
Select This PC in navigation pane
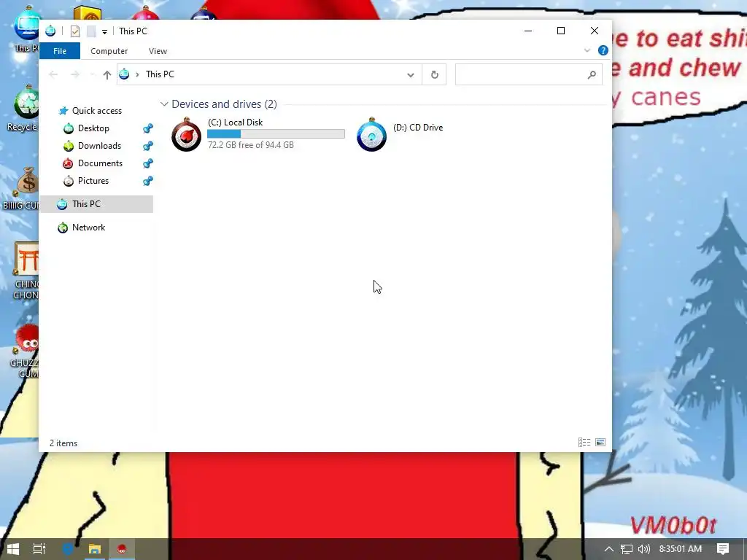96,204
